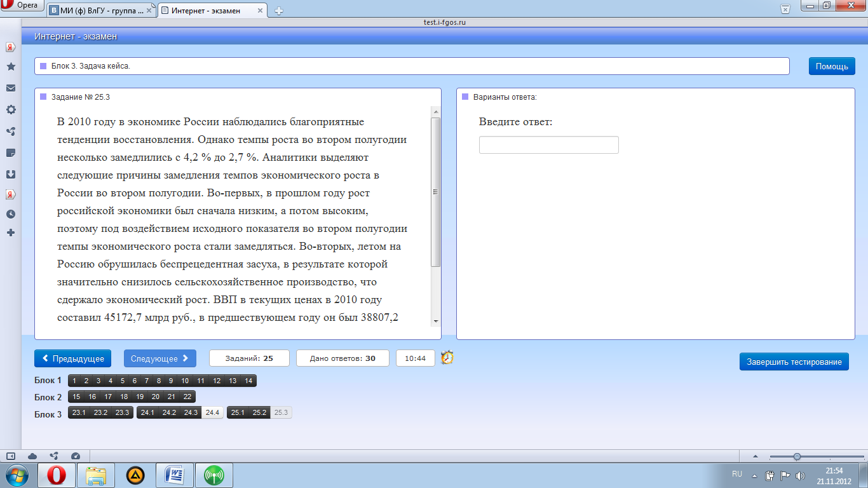Add a panel with the plus icon

click(x=11, y=233)
